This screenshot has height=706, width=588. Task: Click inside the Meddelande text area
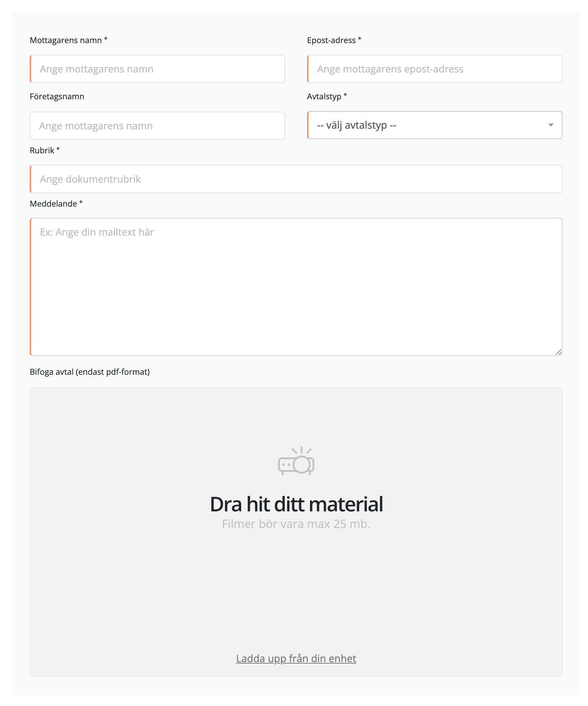click(x=296, y=286)
